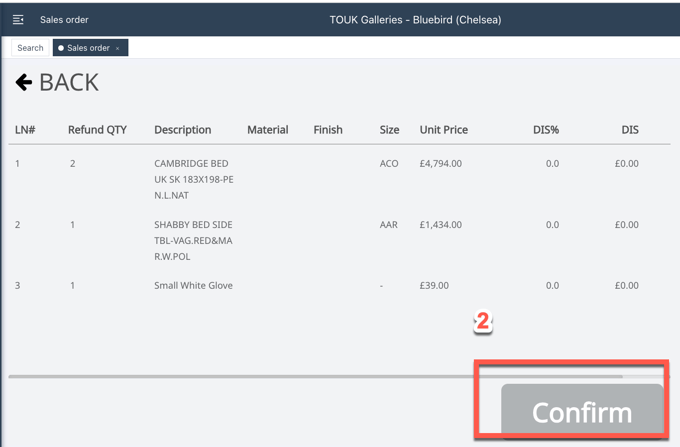Click the DIS% column header
This screenshot has height=447, width=680.
pos(545,130)
